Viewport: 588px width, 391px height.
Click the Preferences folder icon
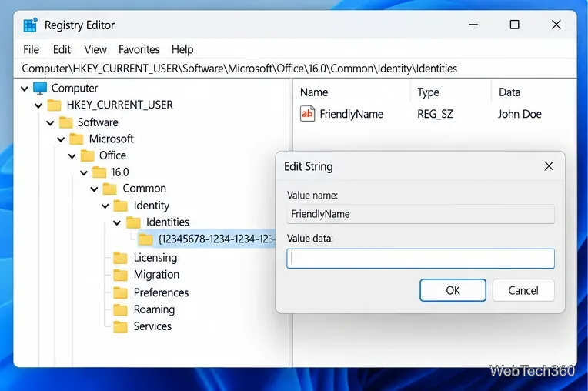120,292
